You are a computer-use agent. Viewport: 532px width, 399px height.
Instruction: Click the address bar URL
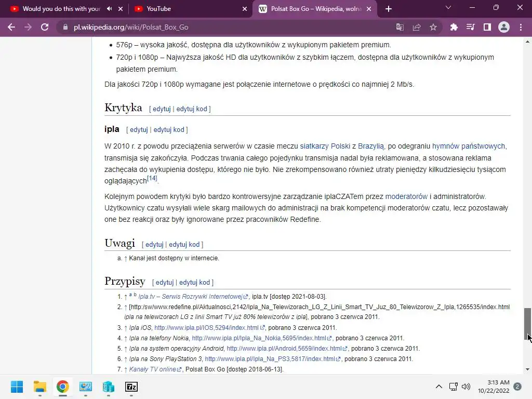(x=131, y=27)
